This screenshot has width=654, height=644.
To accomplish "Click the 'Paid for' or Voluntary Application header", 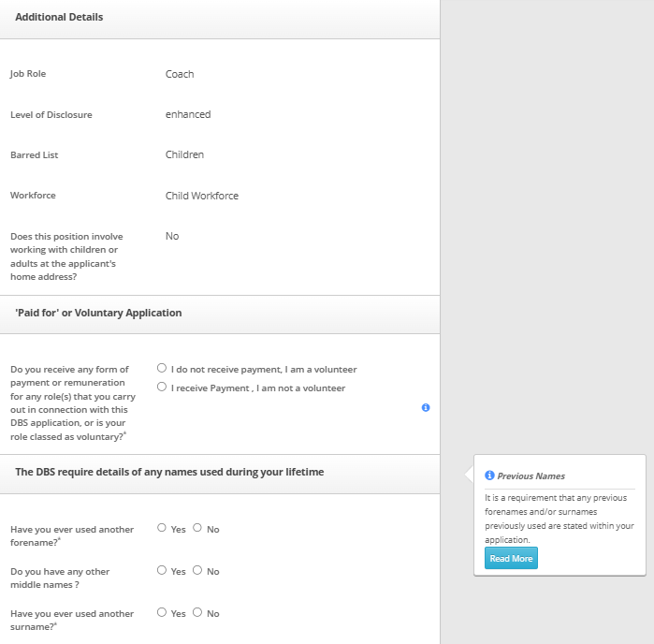I will (x=98, y=313).
